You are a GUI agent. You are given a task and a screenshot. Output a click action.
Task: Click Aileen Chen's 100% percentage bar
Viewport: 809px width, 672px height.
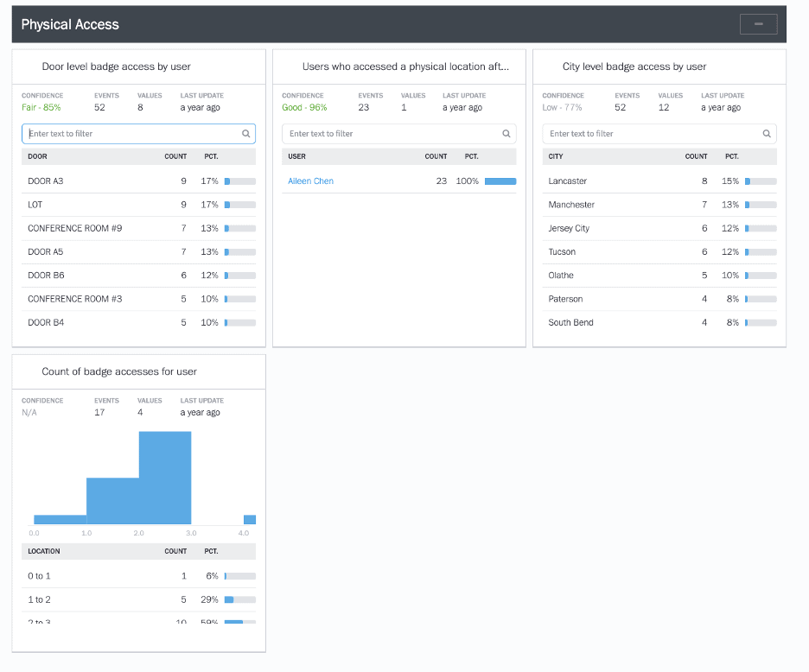click(500, 181)
